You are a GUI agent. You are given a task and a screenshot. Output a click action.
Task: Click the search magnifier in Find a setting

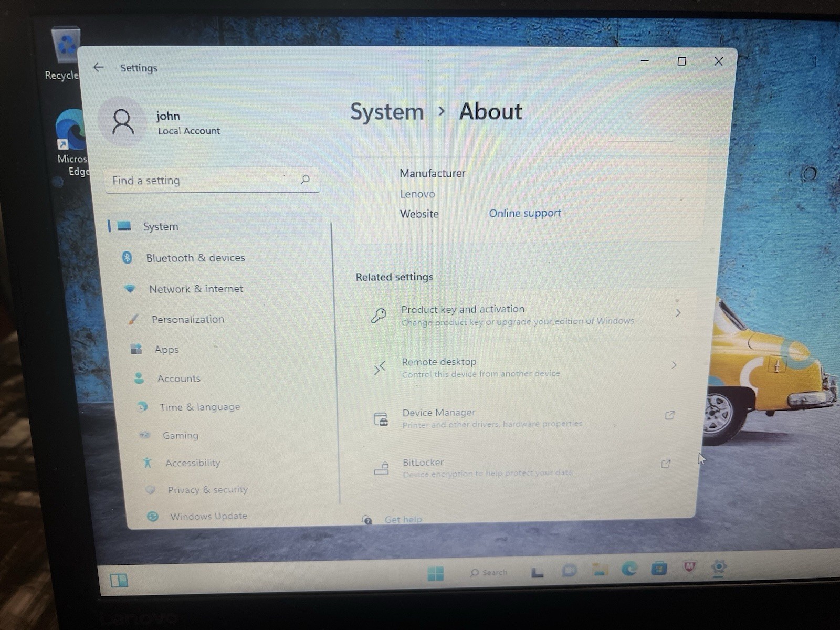305,180
